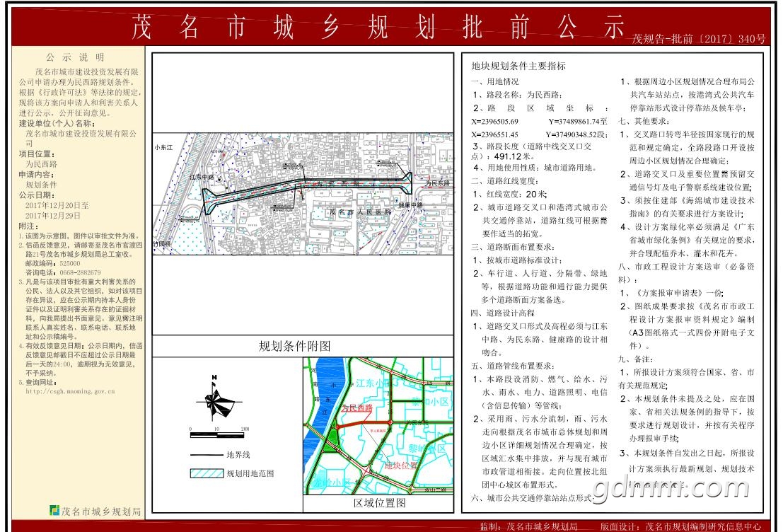Click the 二、道路红线宽度 section heading
Screen dimensions: 783x532
pyautogui.click(x=505, y=181)
